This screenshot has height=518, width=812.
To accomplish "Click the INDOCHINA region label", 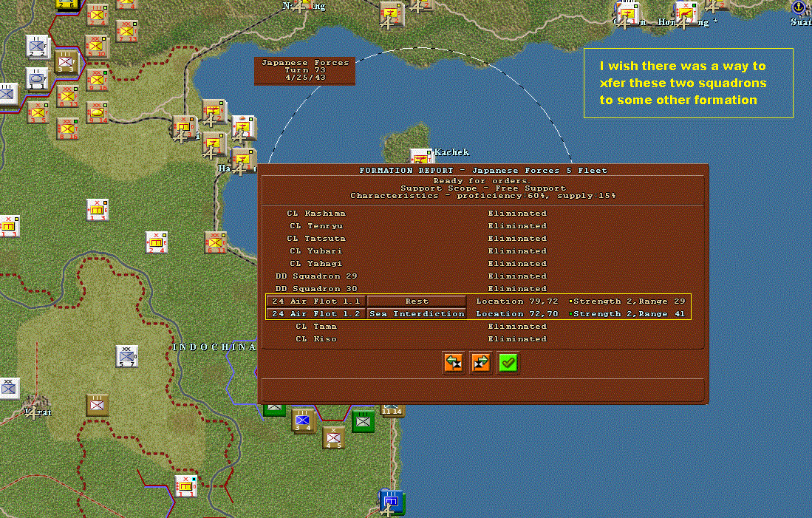I will tap(214, 347).
